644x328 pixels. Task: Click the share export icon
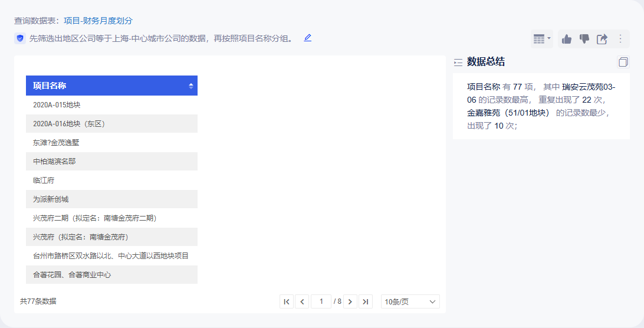(x=602, y=39)
